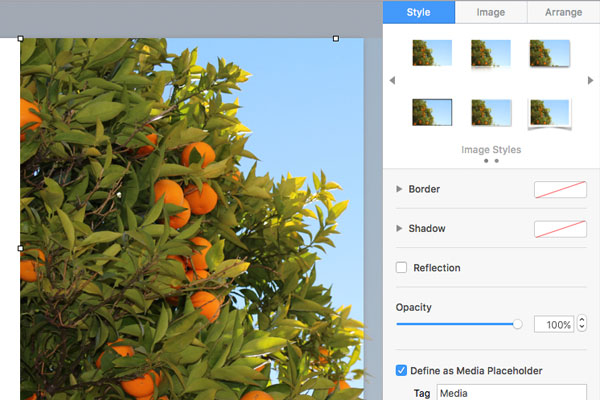This screenshot has height=400, width=600.
Task: Click the left-middle image selection handle
Action: tap(21, 248)
